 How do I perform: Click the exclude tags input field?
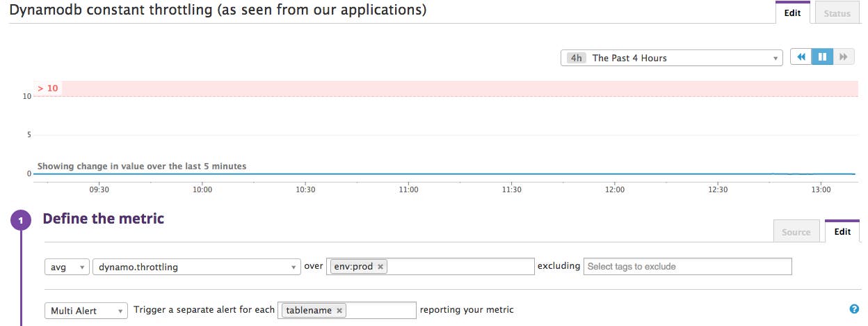click(x=687, y=267)
